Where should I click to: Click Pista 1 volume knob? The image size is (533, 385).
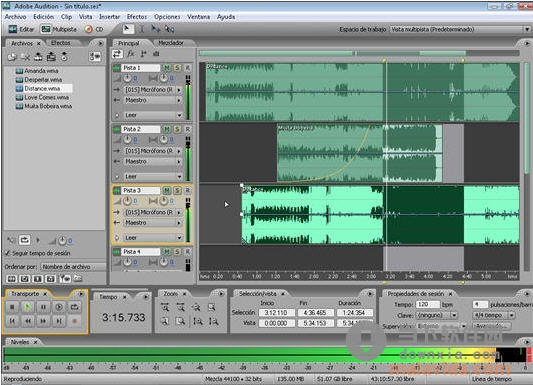127,78
